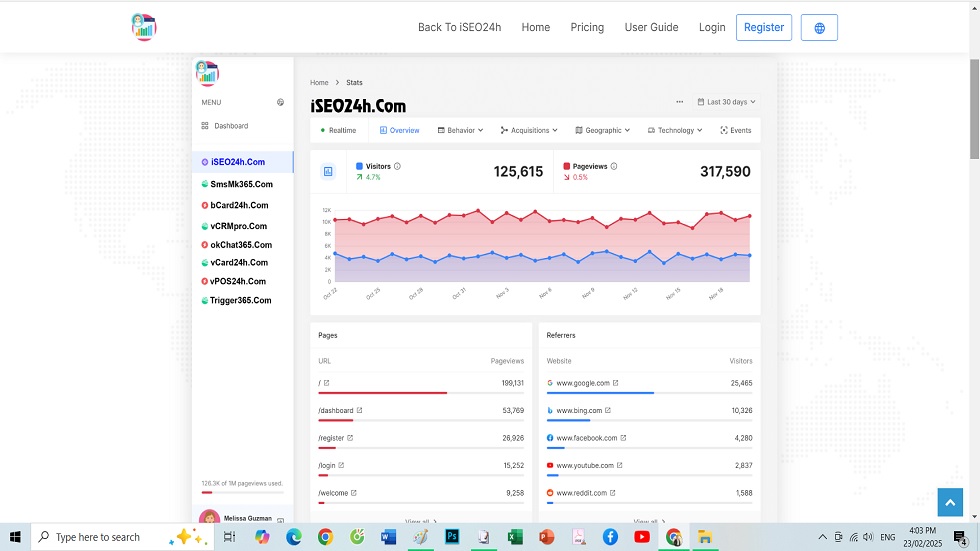Screen dimensions: 980x551
Task: Click the info icon next to Visitors
Action: click(x=397, y=166)
